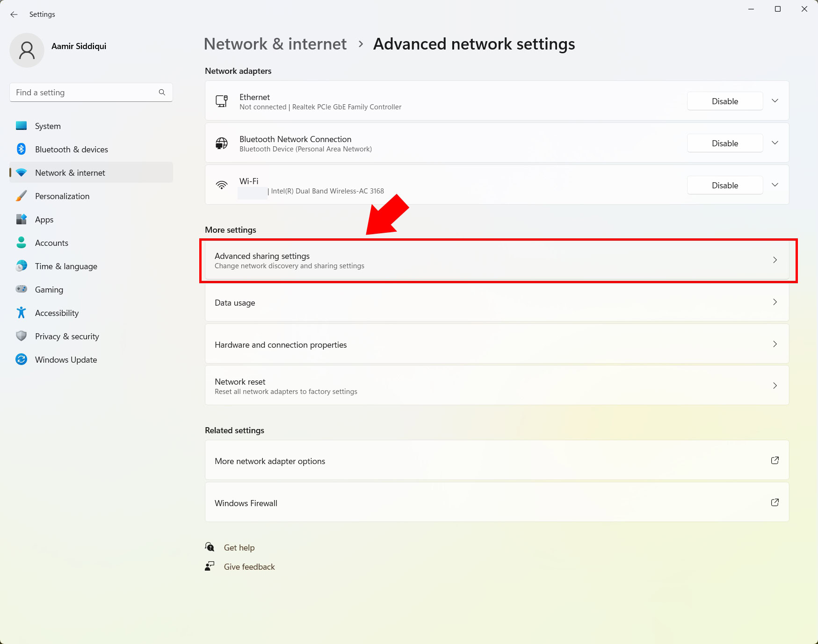The width and height of the screenshot is (818, 644).
Task: Click external link icon for More network adapter options
Action: 775,460
